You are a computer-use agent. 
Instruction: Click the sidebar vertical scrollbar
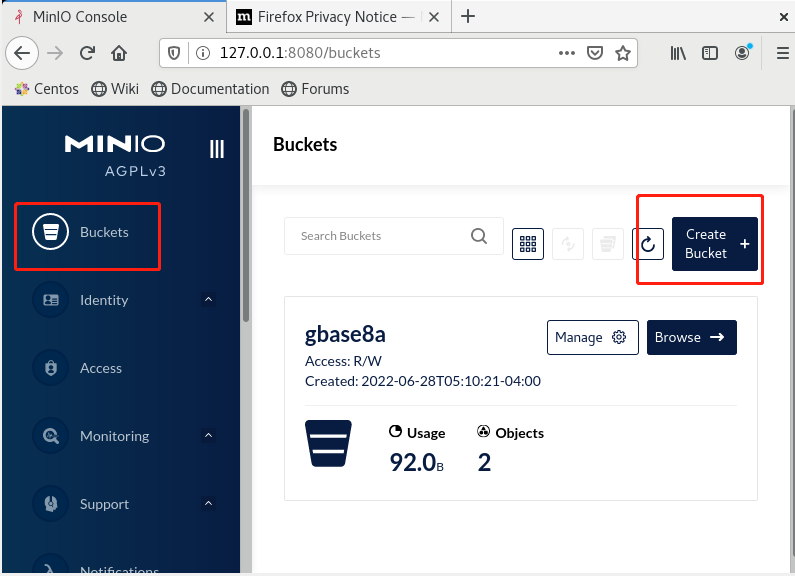click(246, 215)
